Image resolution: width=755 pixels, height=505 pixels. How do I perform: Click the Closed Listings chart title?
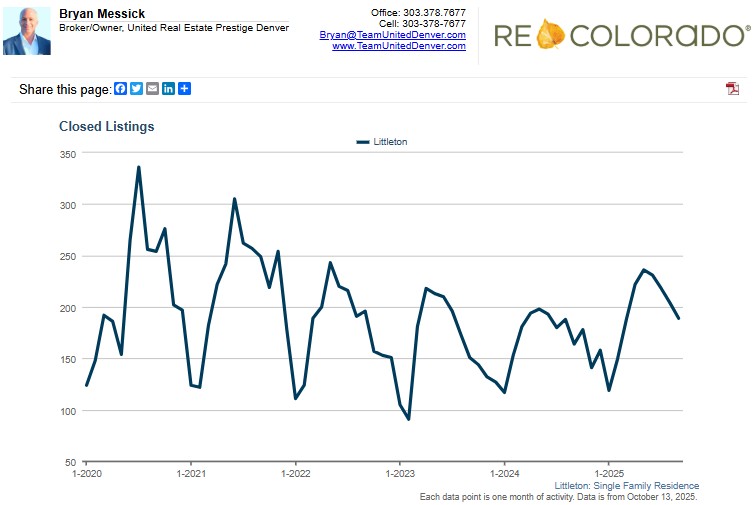tap(107, 127)
